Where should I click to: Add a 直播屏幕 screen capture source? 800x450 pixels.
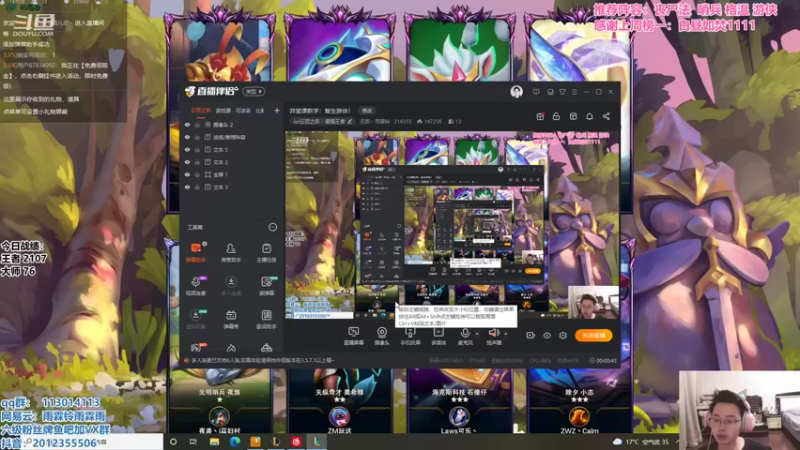354,336
